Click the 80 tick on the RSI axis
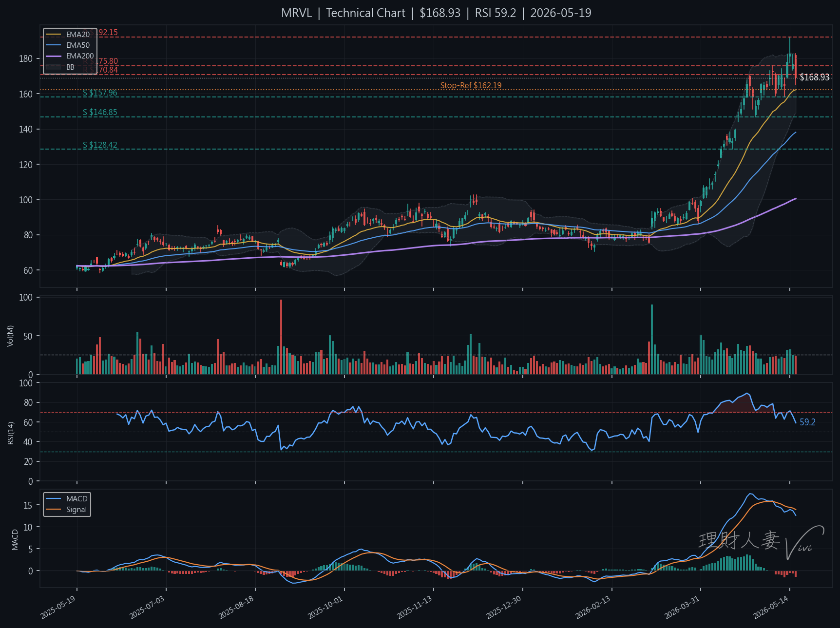The image size is (840, 628). click(x=28, y=403)
